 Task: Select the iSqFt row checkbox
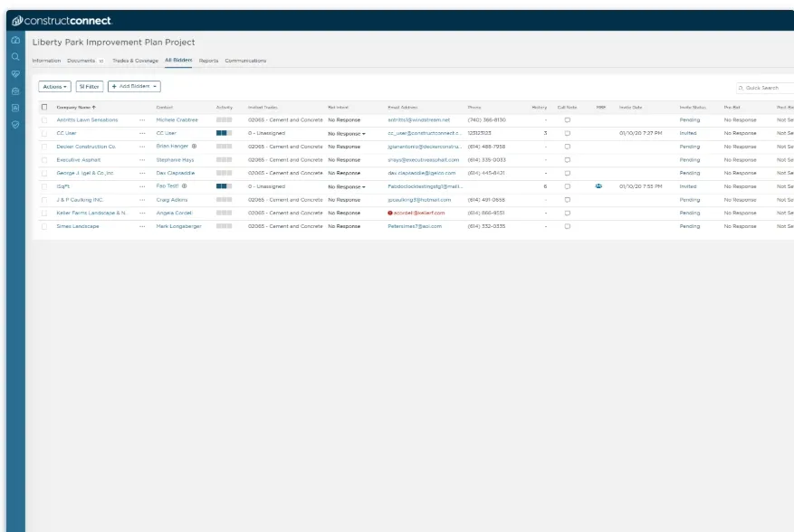coord(44,186)
